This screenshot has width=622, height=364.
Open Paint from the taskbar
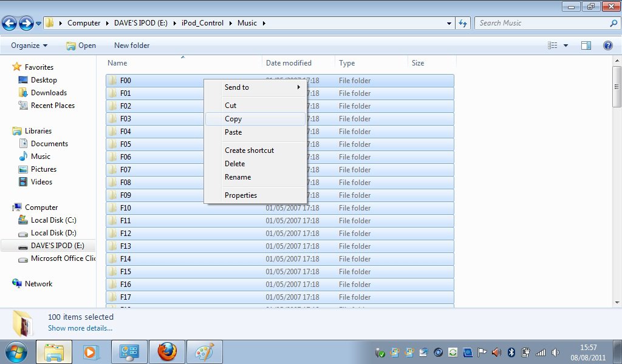(x=204, y=352)
